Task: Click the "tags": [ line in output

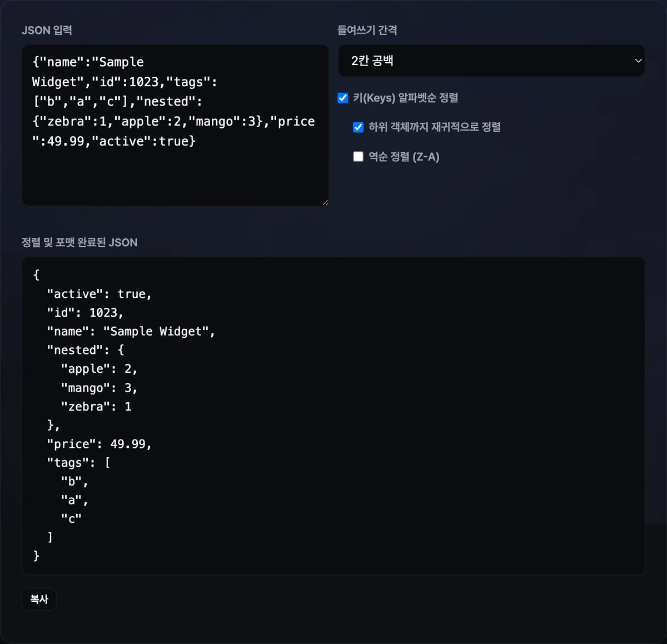Action: 78,463
